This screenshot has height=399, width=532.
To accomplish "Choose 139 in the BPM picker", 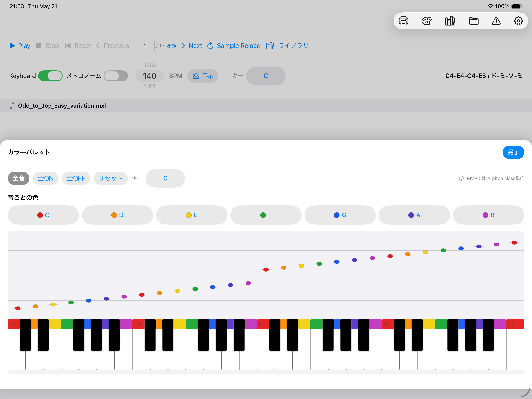I will point(150,65).
